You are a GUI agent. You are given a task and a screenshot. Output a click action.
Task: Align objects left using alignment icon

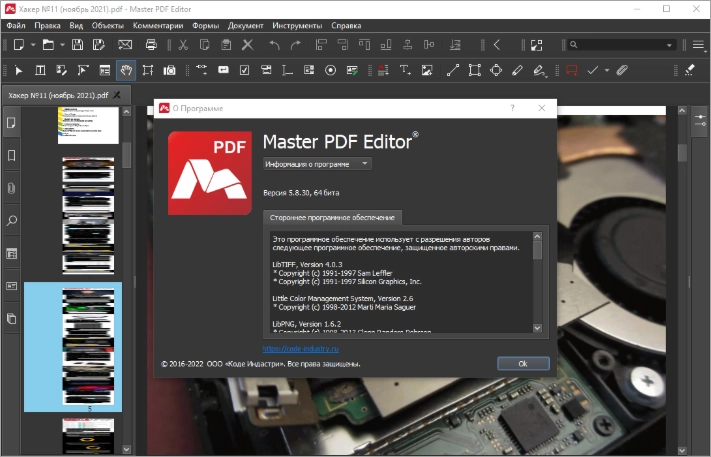(x=321, y=45)
